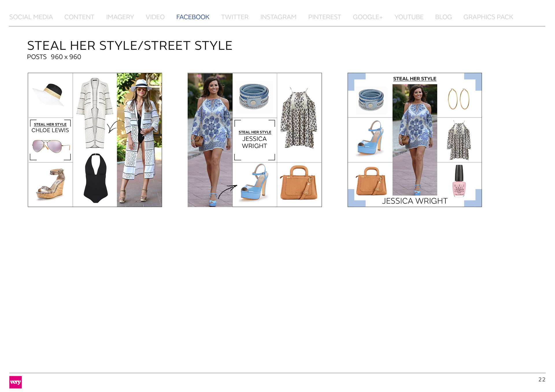Screen dimensions: 555x392
Task: Open the Blog tab
Action: [x=443, y=17]
